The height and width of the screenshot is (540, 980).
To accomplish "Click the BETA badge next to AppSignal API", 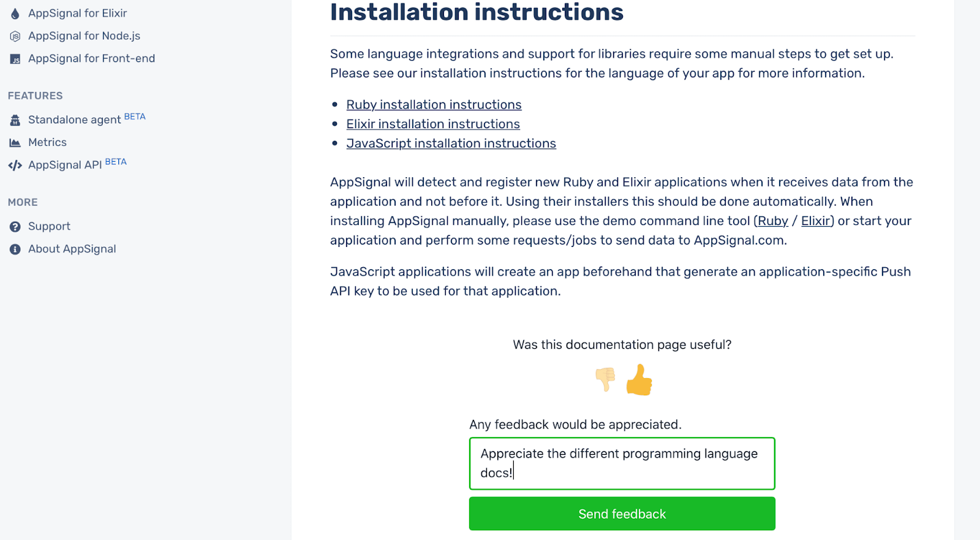I will pos(116,161).
